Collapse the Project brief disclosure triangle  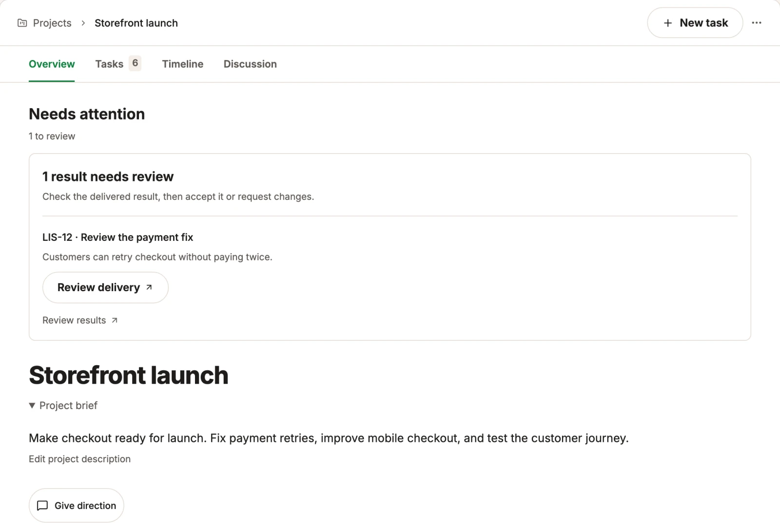32,406
